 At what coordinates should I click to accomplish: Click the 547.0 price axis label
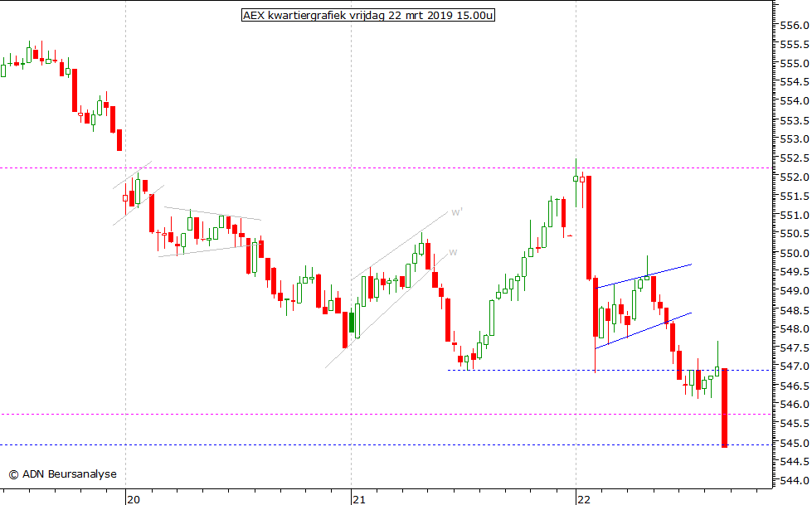point(795,367)
